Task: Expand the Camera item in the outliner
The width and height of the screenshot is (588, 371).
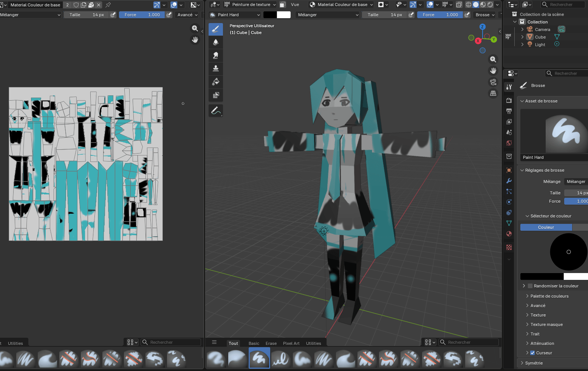Action: click(x=522, y=29)
